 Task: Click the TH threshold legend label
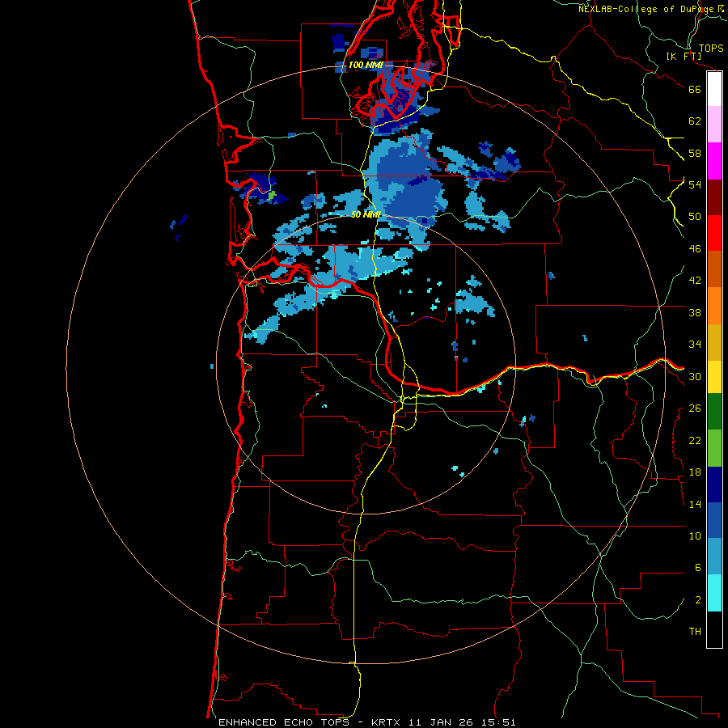[x=695, y=632]
